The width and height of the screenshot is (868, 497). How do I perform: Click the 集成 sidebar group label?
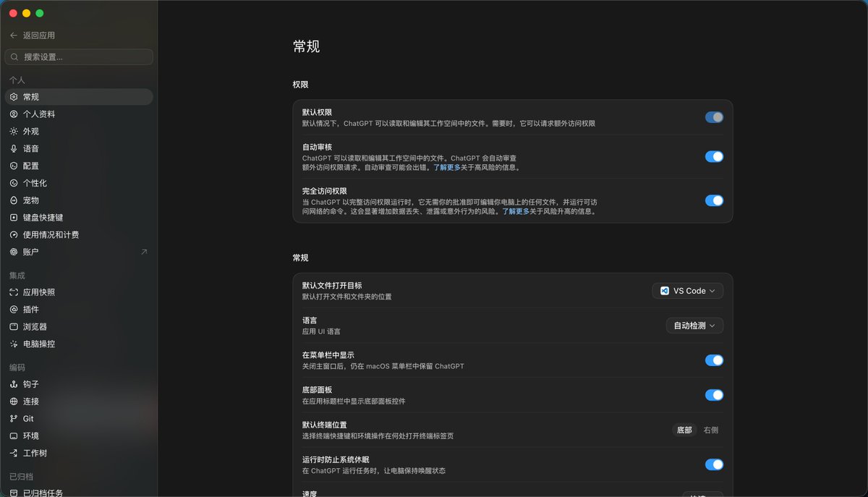pyautogui.click(x=17, y=276)
